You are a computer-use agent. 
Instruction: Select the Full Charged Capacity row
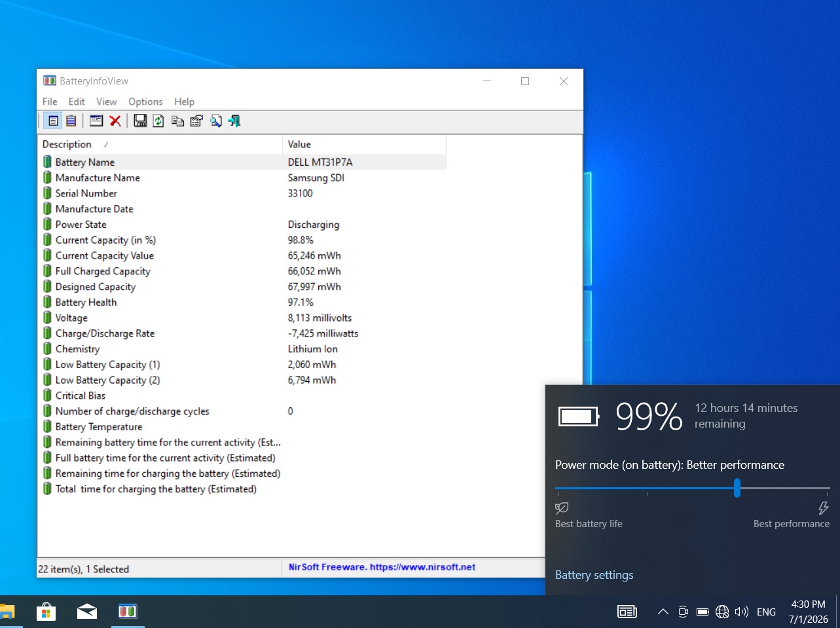coord(242,271)
